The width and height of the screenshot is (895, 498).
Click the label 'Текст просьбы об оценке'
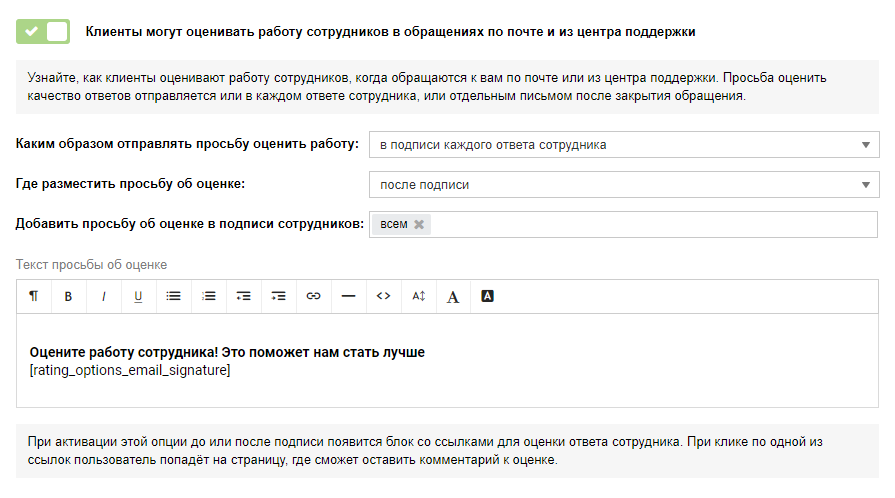point(91,265)
